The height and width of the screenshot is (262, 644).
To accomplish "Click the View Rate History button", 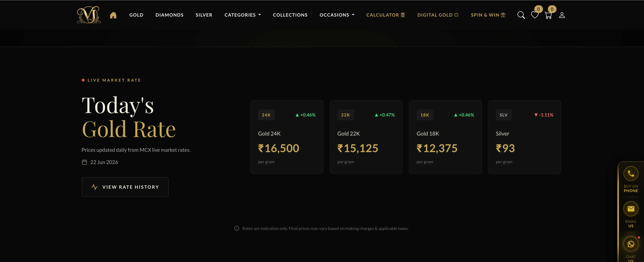I will 125,187.
